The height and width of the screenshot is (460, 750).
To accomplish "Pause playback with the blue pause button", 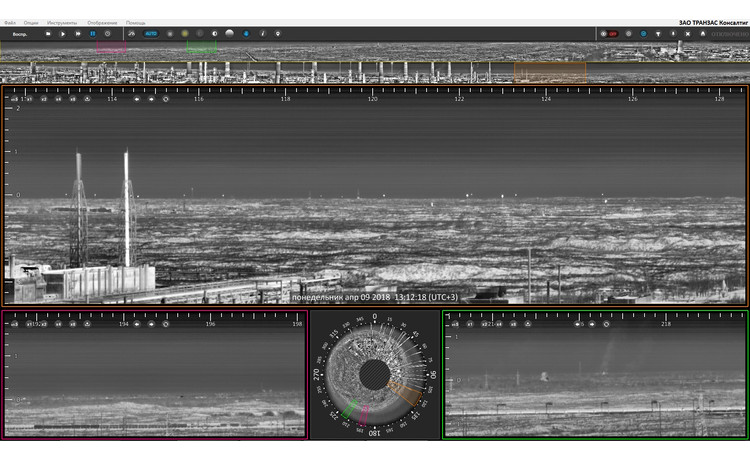I will (x=93, y=34).
